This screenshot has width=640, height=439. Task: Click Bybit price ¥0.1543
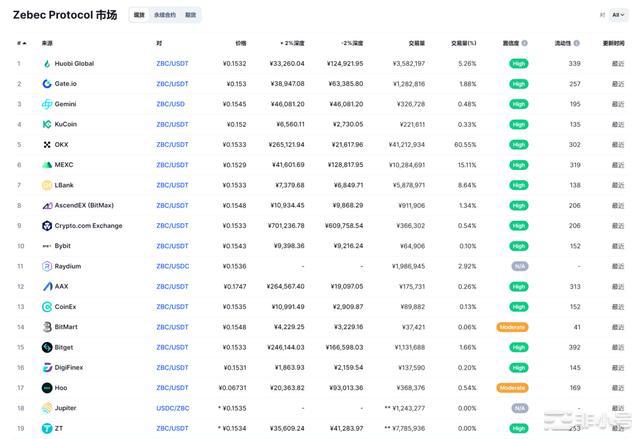pyautogui.click(x=234, y=246)
